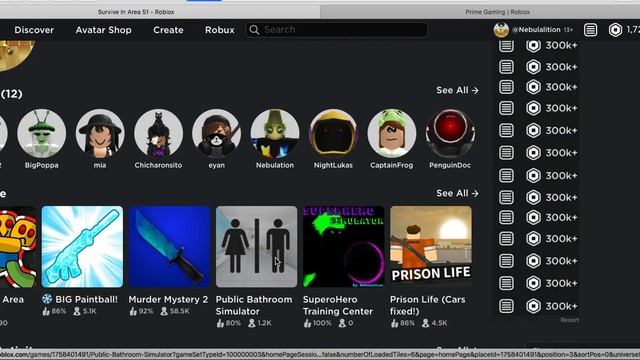The image size is (640, 360).
Task: Click the Murder Mystery 2 title
Action: (168, 300)
